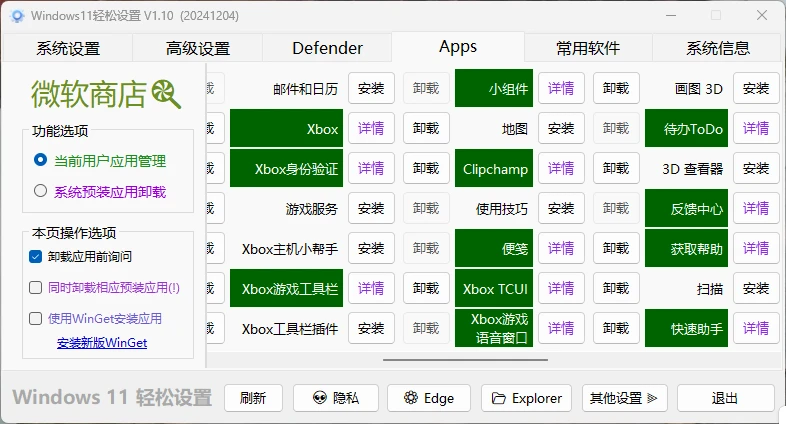Screen dimensions: 786x424
Task: Click the app logo in title bar
Action: pyautogui.click(x=17, y=16)
